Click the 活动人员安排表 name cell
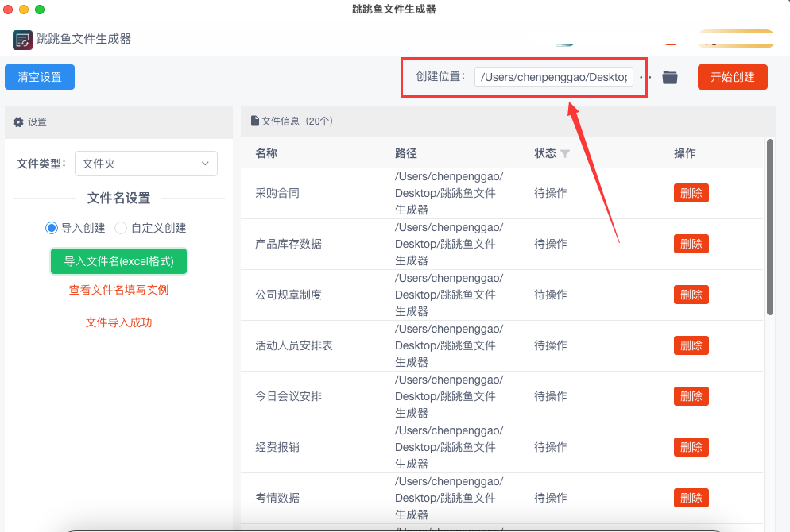Image resolution: width=790 pixels, height=532 pixels. point(294,345)
